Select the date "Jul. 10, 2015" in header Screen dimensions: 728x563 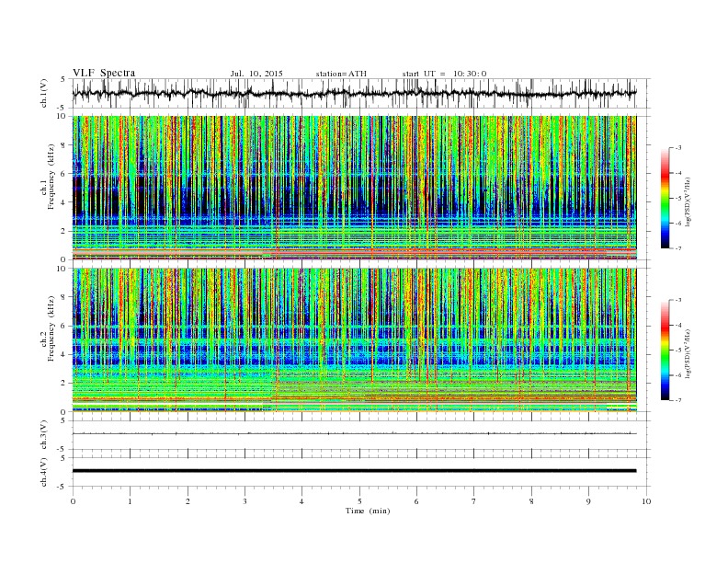(x=256, y=74)
